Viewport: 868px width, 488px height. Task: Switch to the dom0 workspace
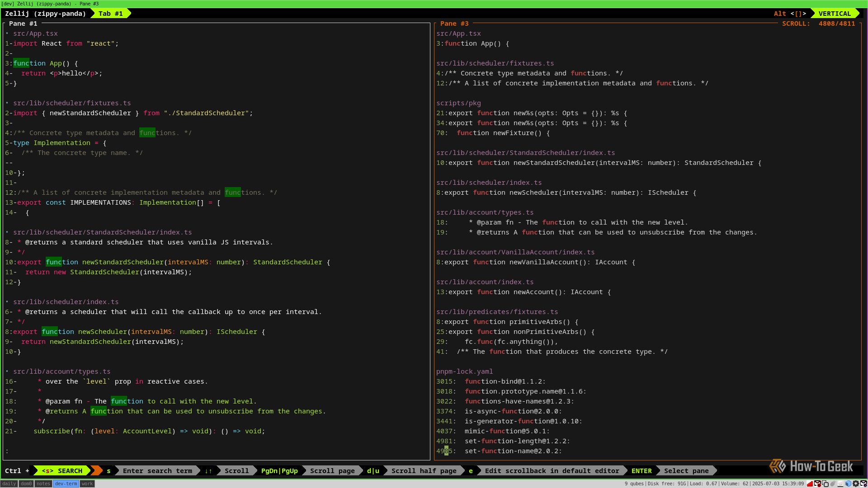[26, 483]
